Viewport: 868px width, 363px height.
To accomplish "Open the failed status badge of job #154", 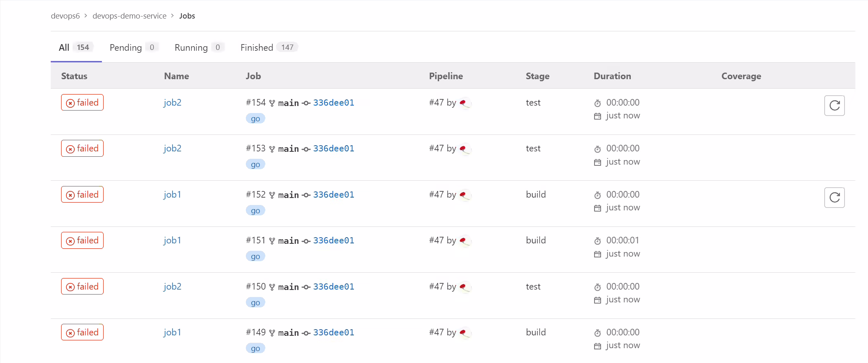I will click(x=82, y=102).
